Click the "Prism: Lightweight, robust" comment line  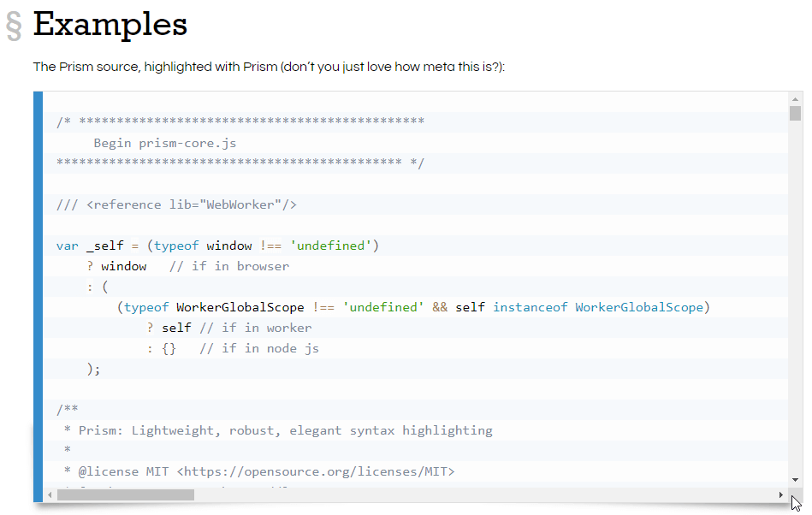click(x=285, y=430)
